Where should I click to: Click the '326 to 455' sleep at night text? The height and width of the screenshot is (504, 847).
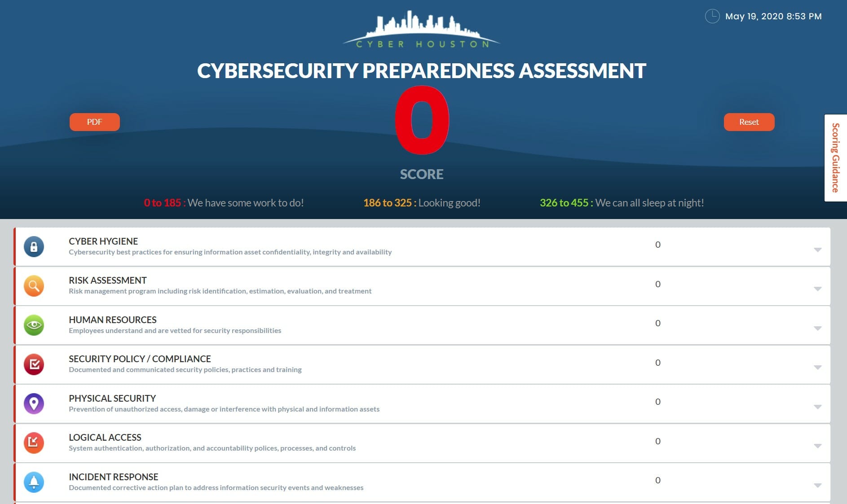pos(622,203)
